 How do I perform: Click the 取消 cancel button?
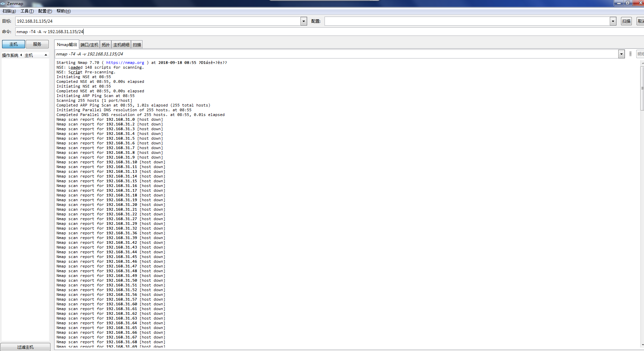click(x=640, y=21)
